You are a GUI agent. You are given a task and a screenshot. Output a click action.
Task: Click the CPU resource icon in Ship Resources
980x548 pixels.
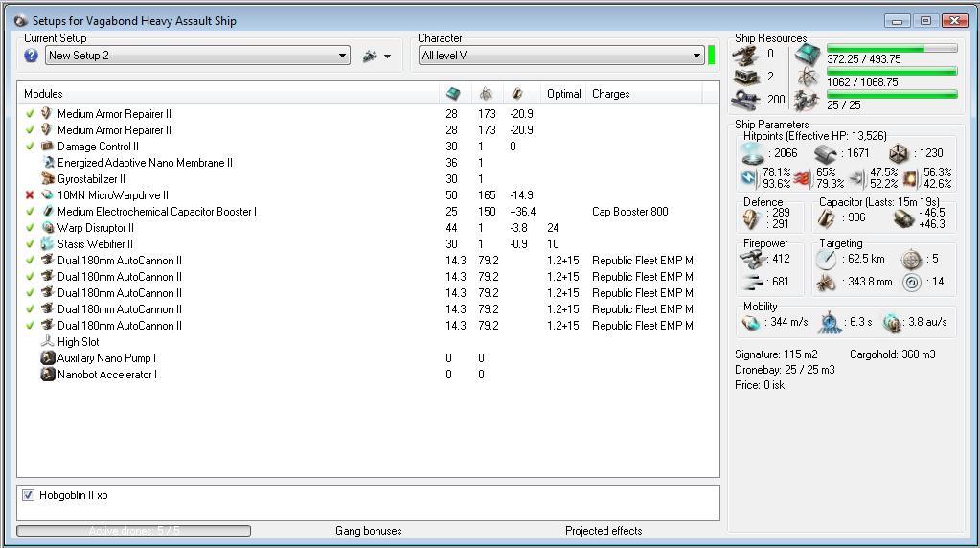click(808, 55)
